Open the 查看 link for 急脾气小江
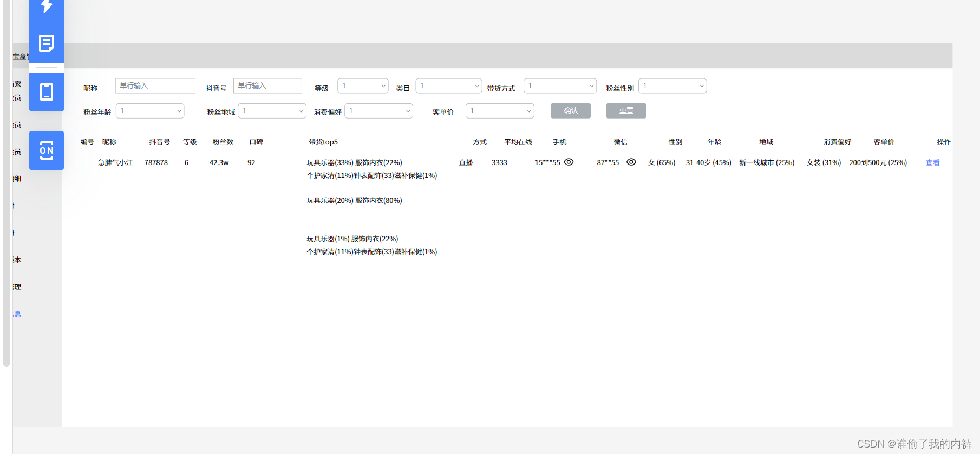This screenshot has width=980, height=454. tap(933, 163)
